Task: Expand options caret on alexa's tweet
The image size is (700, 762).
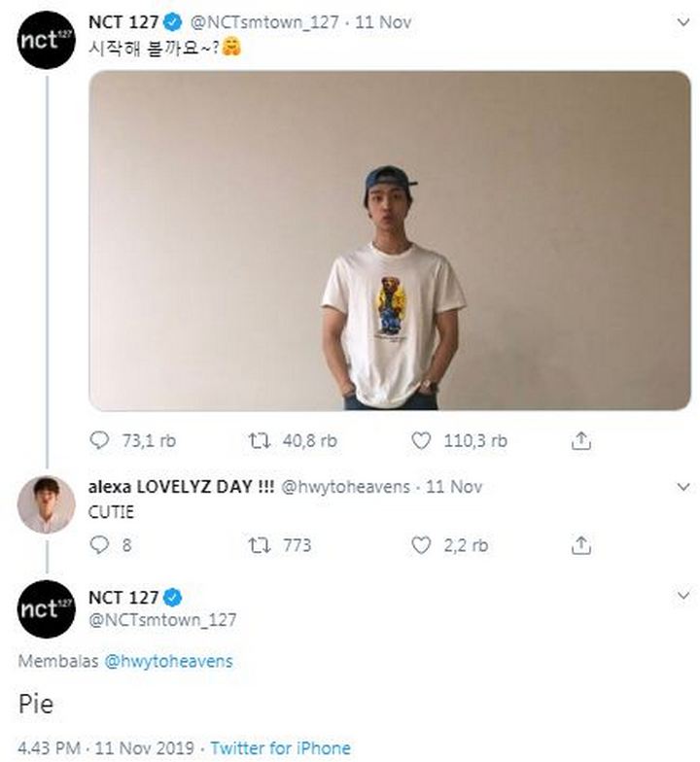Action: tap(684, 486)
